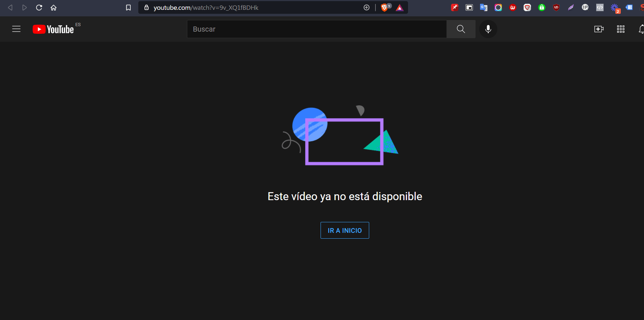Click the gray code brackets extension icon
Screen dimensions: 644x320
tap(600, 8)
